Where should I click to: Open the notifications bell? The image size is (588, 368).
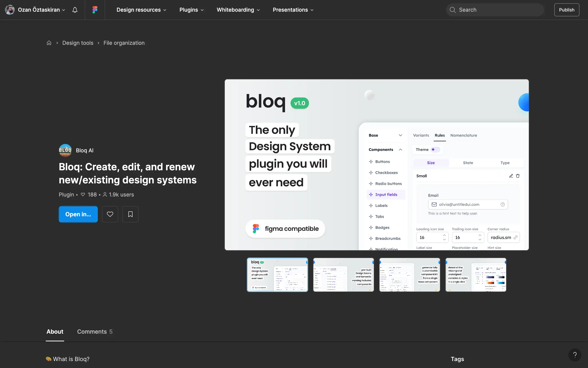(x=75, y=10)
